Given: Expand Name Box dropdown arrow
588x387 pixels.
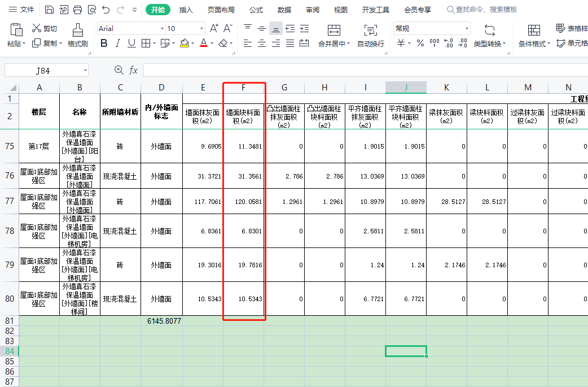Looking at the screenshot, I should [86, 71].
